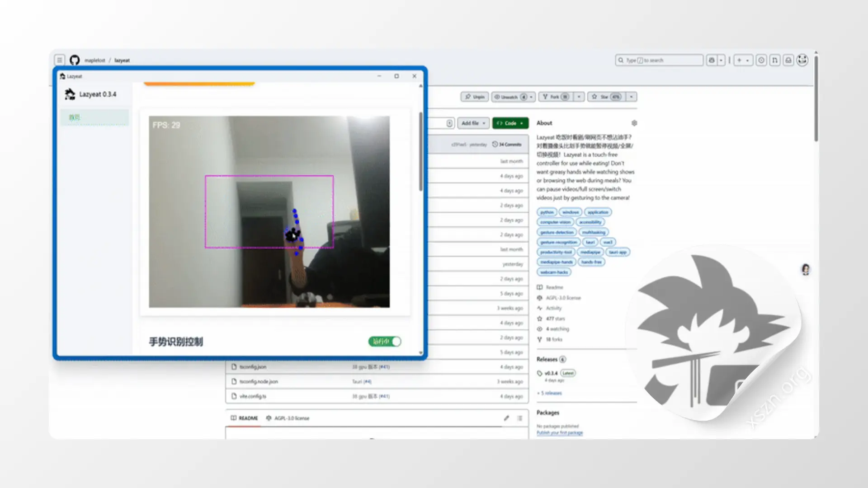
Task: Show the '+ 5 releases' link
Action: (549, 393)
